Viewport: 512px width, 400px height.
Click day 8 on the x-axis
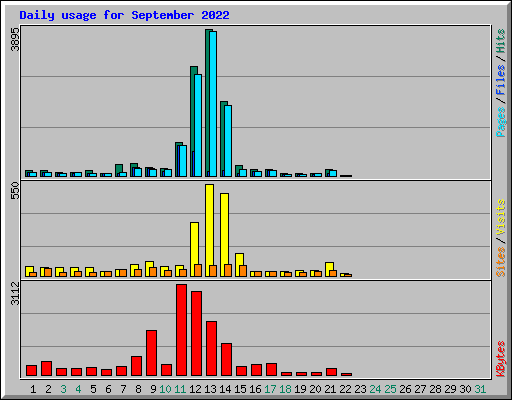point(138,389)
